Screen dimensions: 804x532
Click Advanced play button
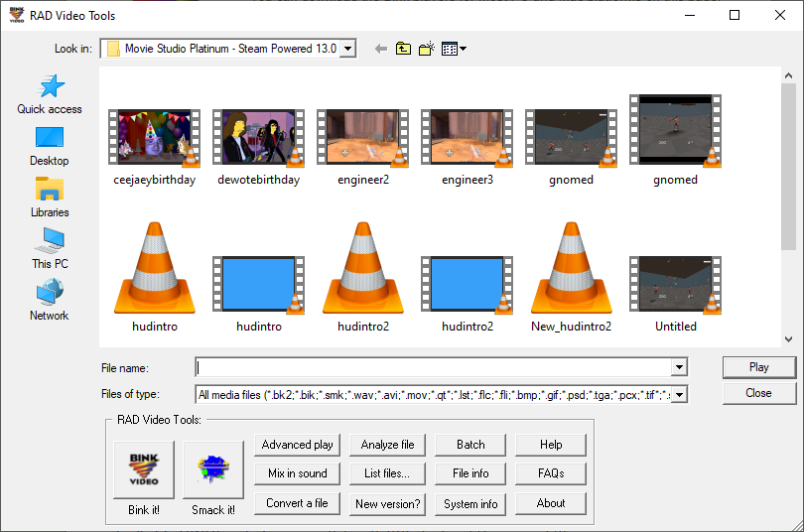click(x=297, y=445)
